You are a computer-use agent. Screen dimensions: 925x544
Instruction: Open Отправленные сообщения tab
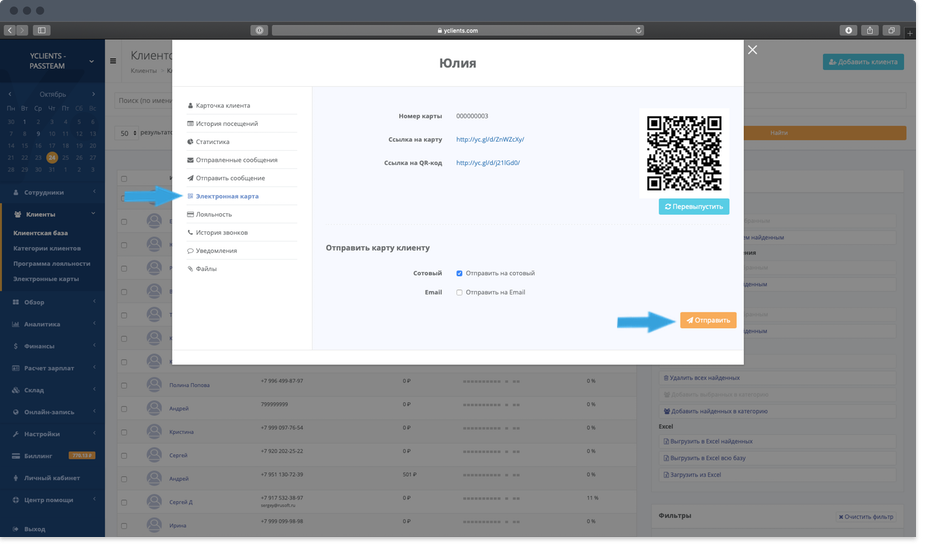click(232, 160)
